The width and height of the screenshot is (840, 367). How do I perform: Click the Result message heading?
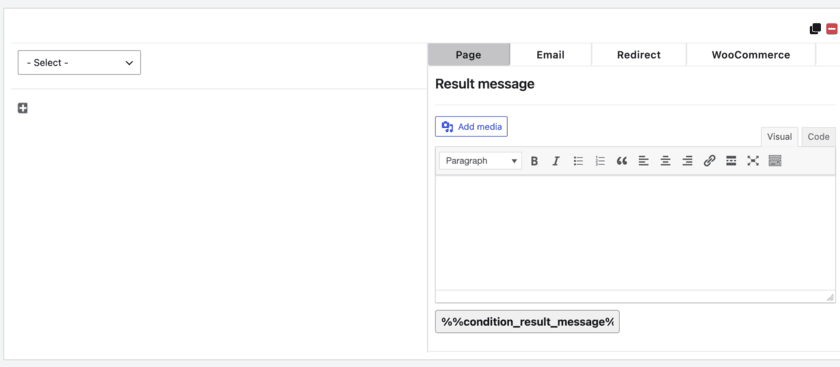coord(485,84)
